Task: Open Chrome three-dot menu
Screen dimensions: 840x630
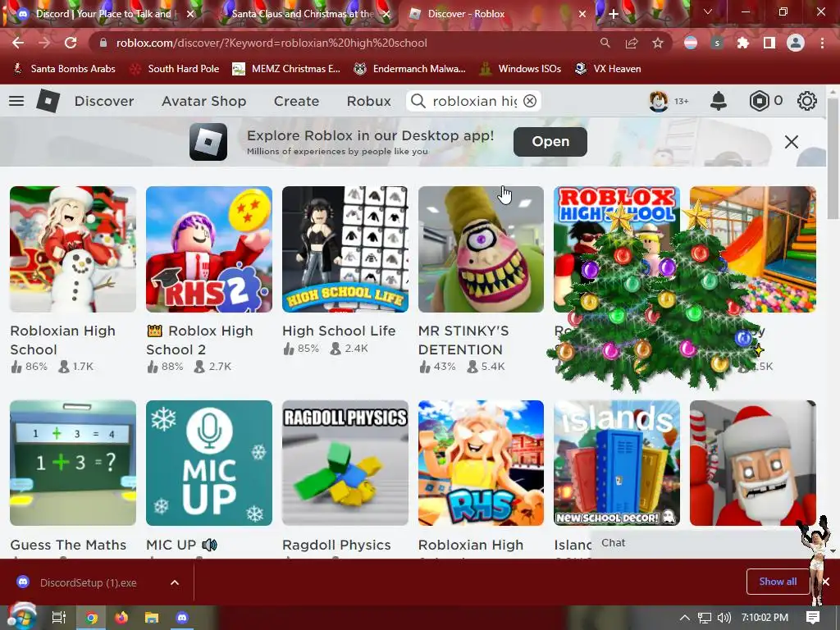Action: (822, 43)
